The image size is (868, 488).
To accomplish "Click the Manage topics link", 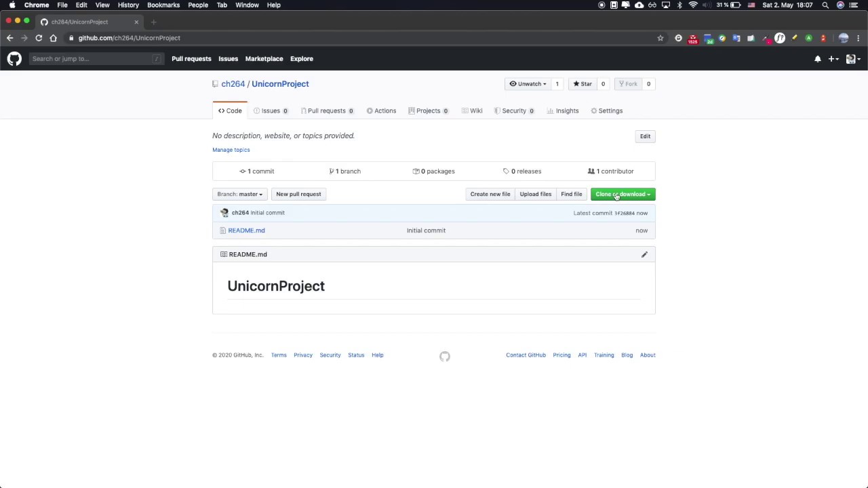I will pyautogui.click(x=231, y=150).
